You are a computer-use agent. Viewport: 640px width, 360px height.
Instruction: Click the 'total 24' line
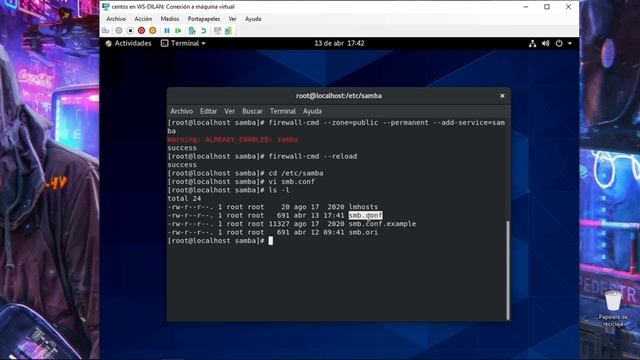[x=184, y=198]
